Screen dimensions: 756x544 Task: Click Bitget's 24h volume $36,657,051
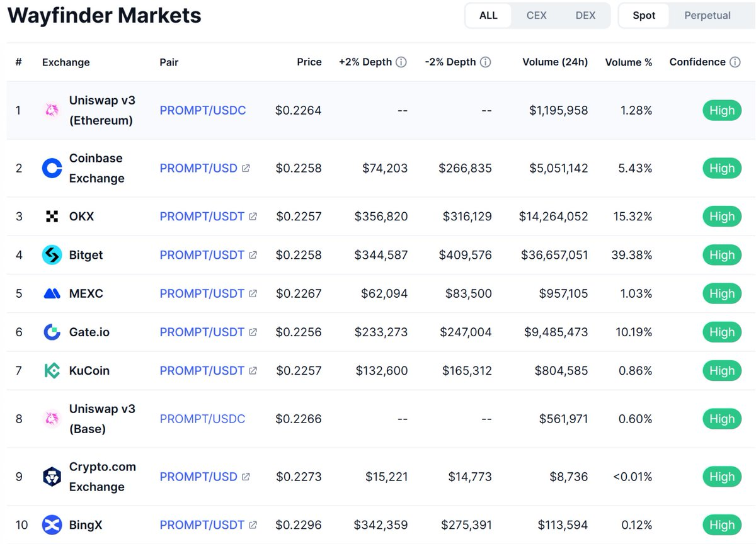[x=554, y=255]
